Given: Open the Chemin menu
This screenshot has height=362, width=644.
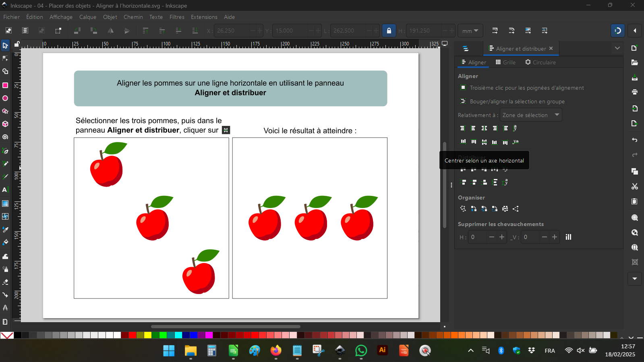Looking at the screenshot, I should pyautogui.click(x=133, y=17).
